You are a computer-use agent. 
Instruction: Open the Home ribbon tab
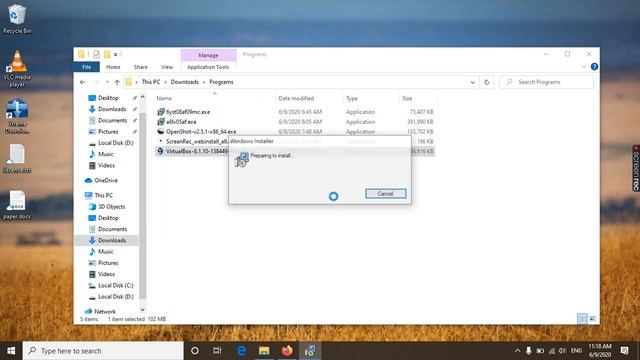(x=113, y=67)
